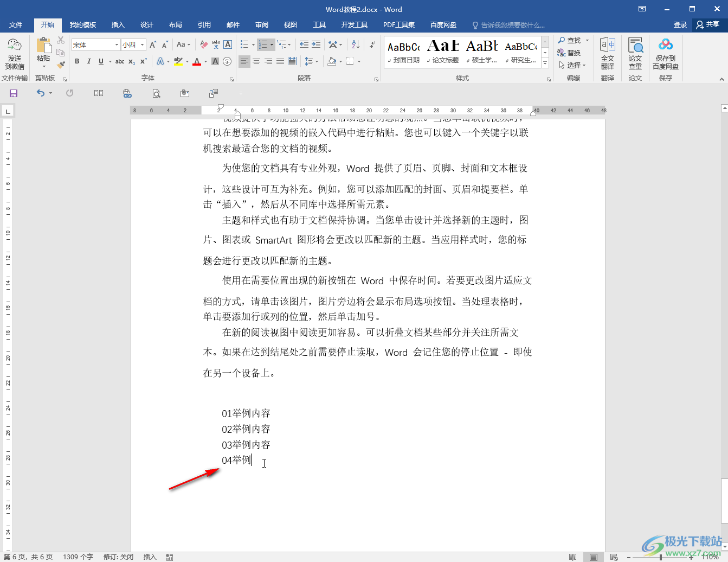
Task: Switch to the Design (设计) tab
Action: click(146, 25)
